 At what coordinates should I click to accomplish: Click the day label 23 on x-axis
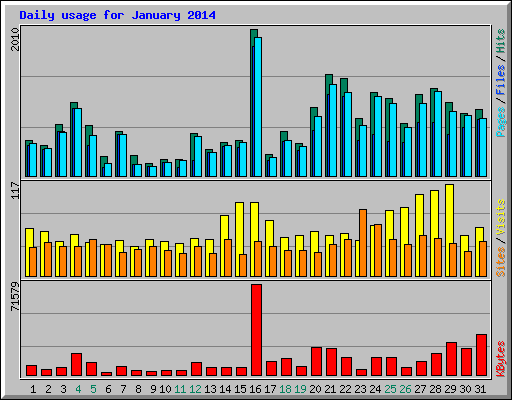click(360, 389)
